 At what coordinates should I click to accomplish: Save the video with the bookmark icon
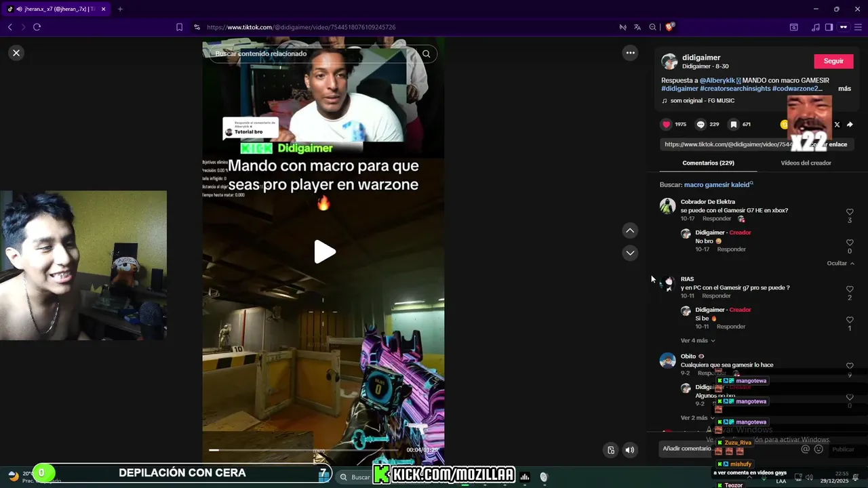[733, 125]
